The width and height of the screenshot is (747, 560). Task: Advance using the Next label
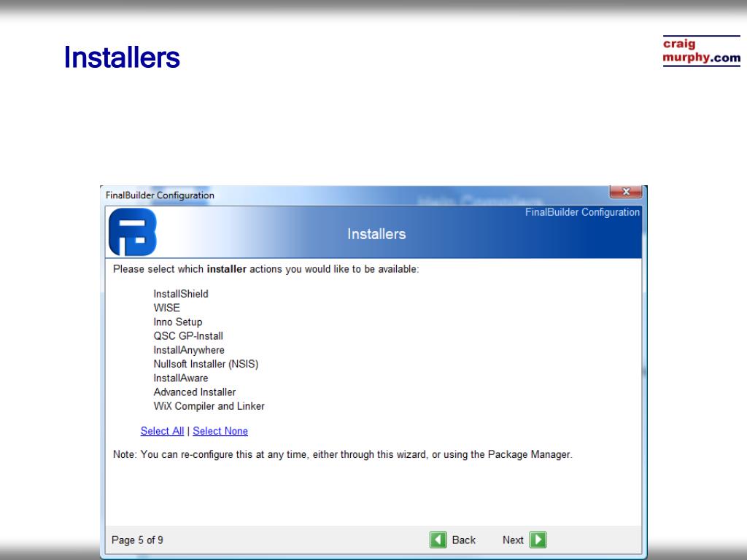(x=513, y=540)
